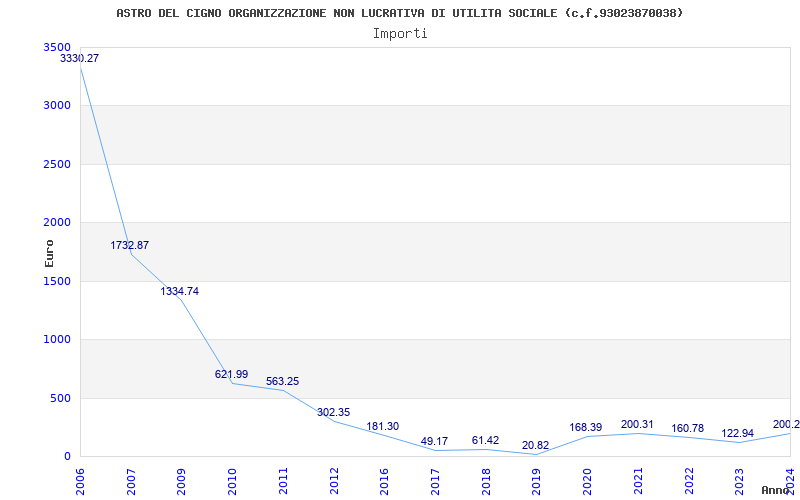Click x-axis year 2023
Image resolution: width=800 pixels, height=500 pixels.
(x=739, y=482)
